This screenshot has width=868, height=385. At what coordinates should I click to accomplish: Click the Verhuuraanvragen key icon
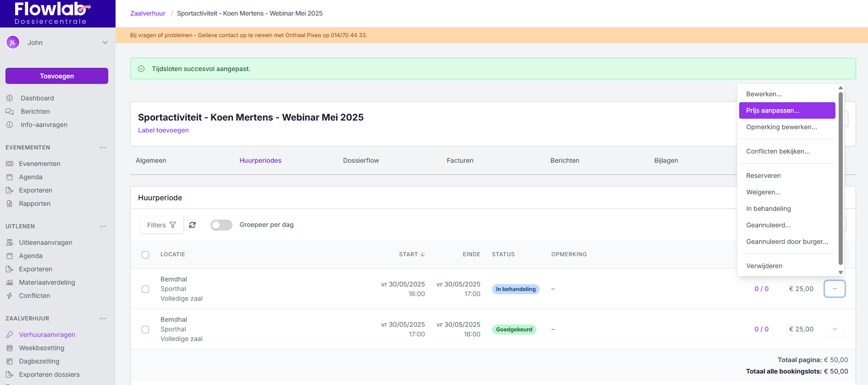point(10,335)
